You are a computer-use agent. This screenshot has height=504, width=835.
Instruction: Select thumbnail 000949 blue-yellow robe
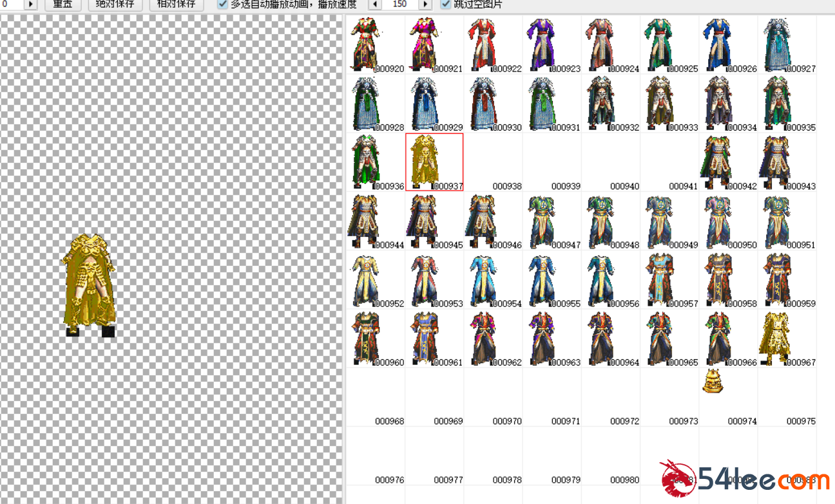(x=669, y=221)
